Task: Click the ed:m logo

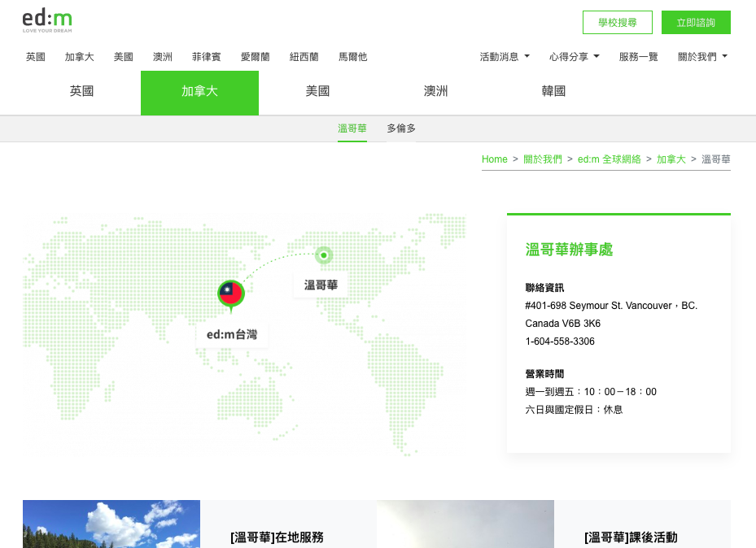Action: (47, 20)
